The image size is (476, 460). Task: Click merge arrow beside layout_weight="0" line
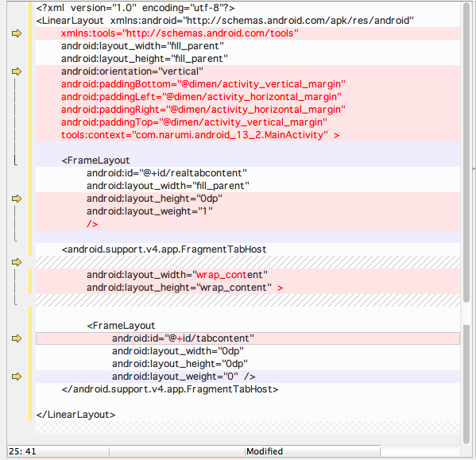pos(17,377)
